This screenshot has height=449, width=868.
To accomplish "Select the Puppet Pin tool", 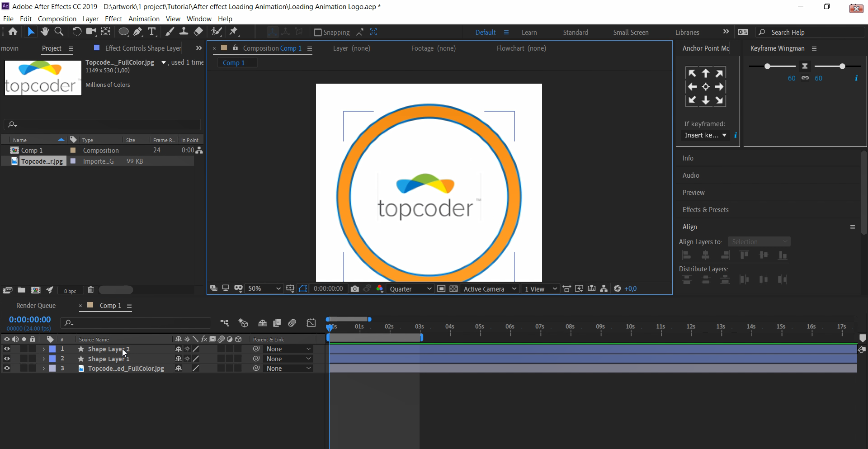I will 234,32.
